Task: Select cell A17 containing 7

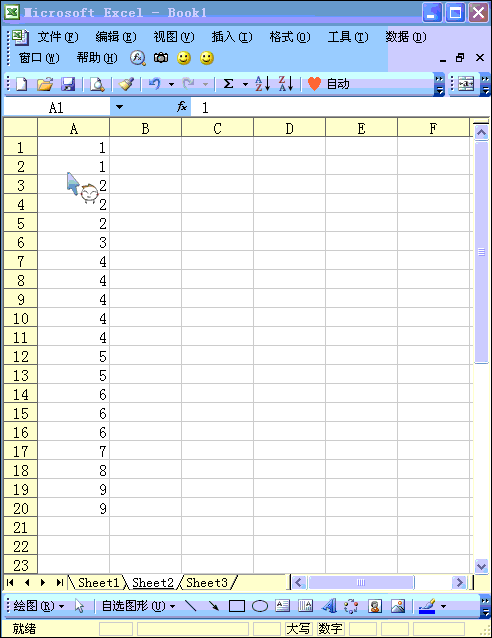Action: point(74,451)
